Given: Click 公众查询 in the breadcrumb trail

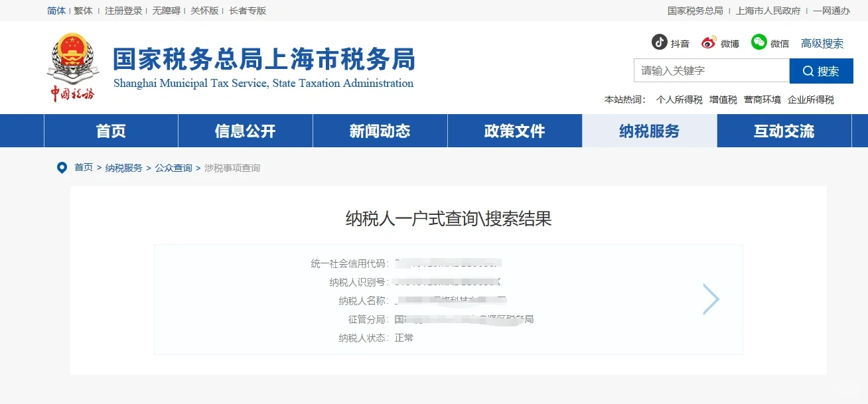Looking at the screenshot, I should point(173,167).
